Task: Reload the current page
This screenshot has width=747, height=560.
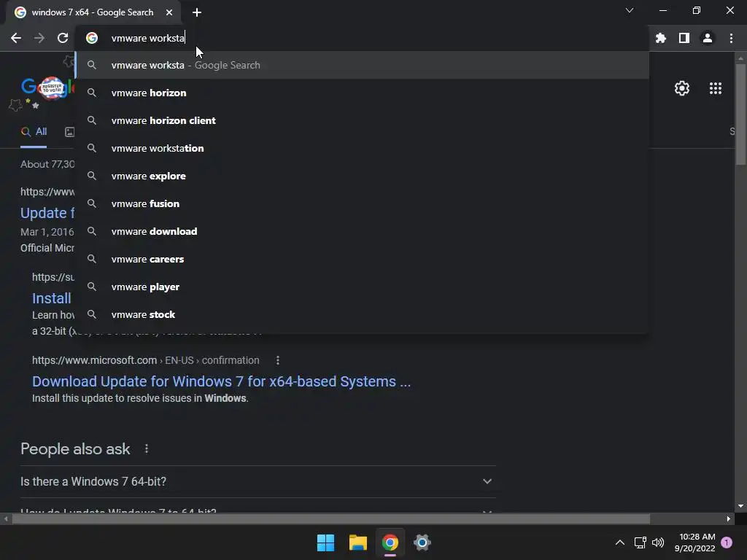Action: (x=63, y=38)
